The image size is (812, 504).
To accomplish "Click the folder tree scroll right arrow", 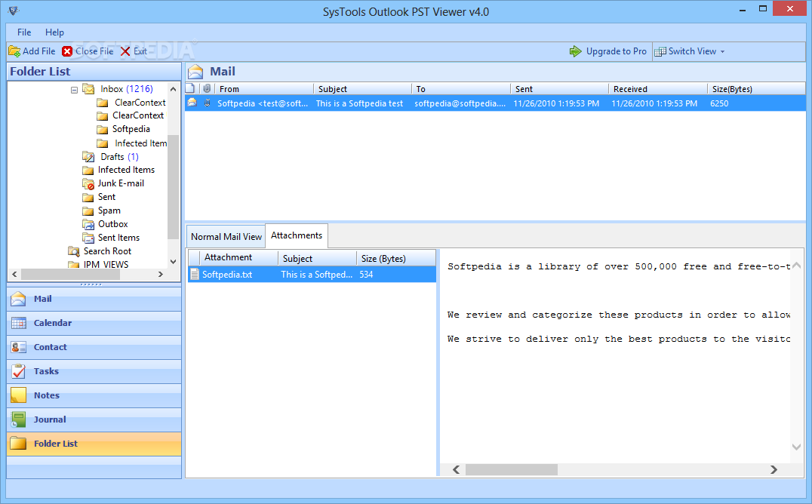I will tap(161, 274).
